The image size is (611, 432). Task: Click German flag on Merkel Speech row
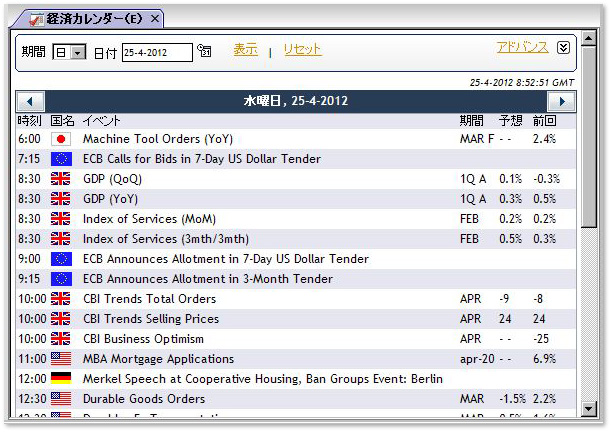tap(61, 379)
